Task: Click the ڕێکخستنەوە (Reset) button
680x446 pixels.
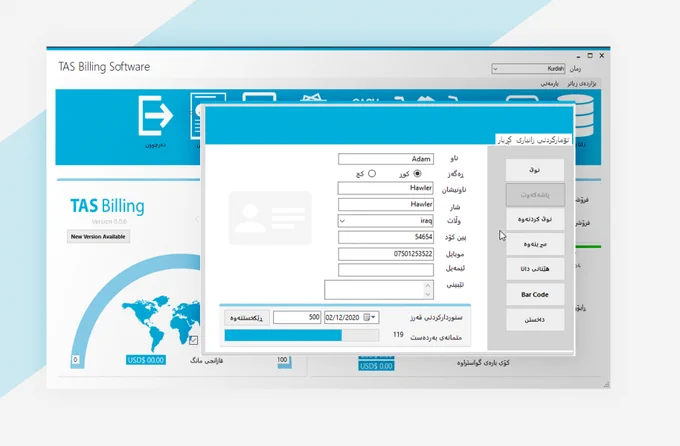Action: click(x=246, y=318)
